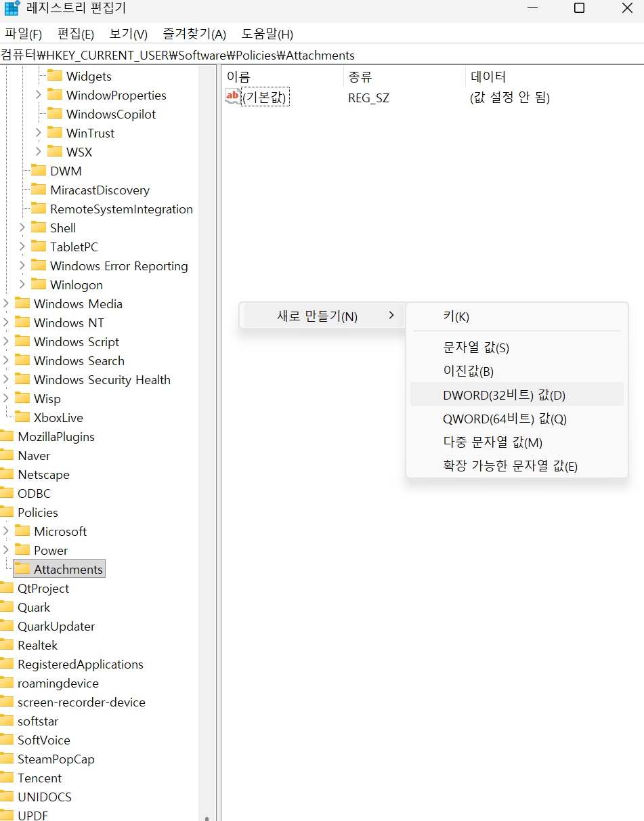Click the registry path address bar
644x821 pixels.
322,55
